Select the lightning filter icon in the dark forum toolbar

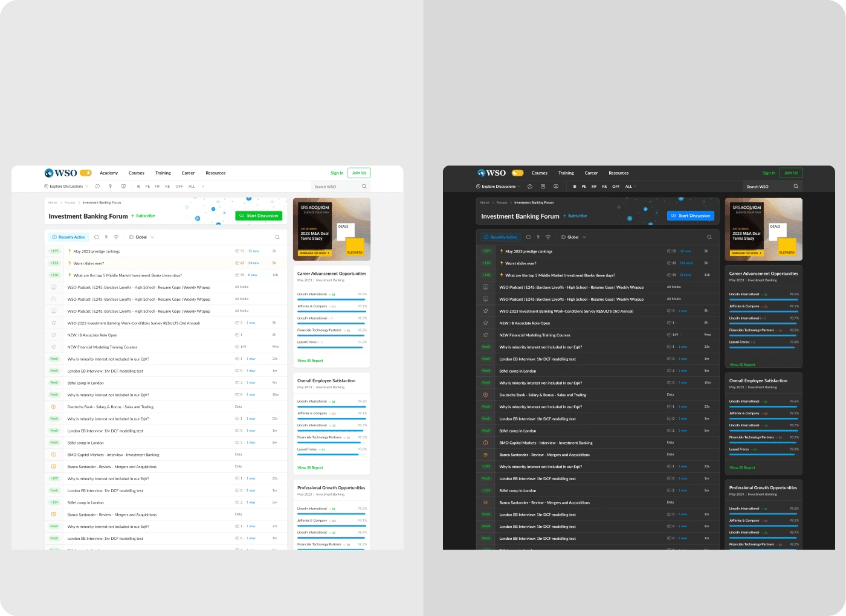538,237
